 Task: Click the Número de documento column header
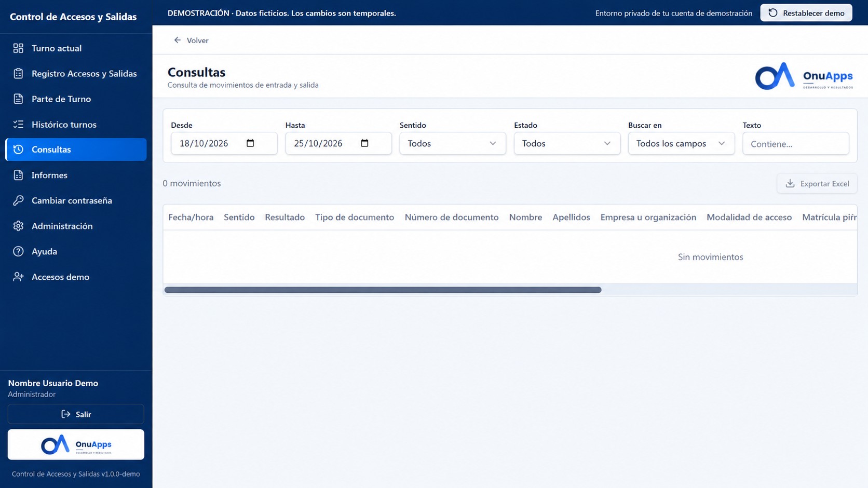452,217
